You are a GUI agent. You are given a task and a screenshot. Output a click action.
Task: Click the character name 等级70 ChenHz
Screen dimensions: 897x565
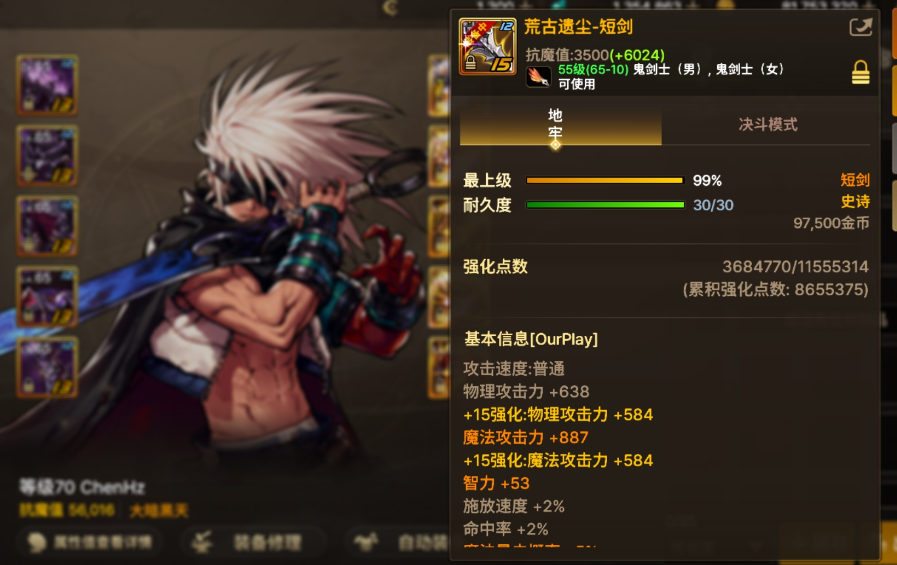click(x=82, y=487)
